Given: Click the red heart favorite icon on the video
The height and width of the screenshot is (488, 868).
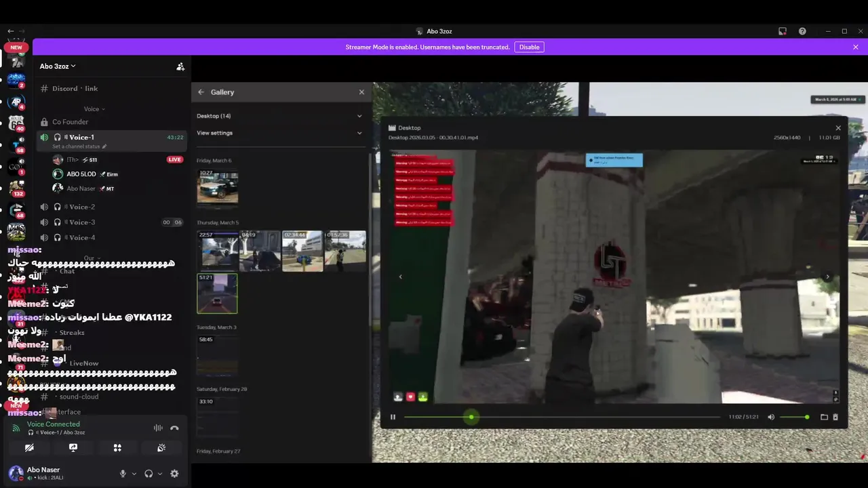Looking at the screenshot, I should 410,397.
